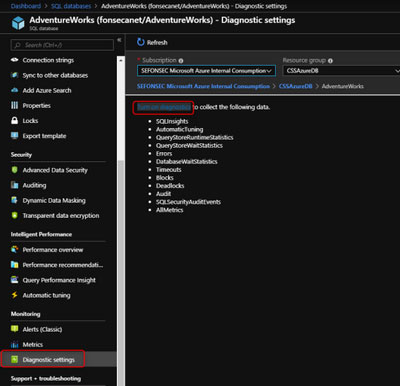Click the sidebar scrollbar up arrow
400x386 pixels.
(x=121, y=61)
